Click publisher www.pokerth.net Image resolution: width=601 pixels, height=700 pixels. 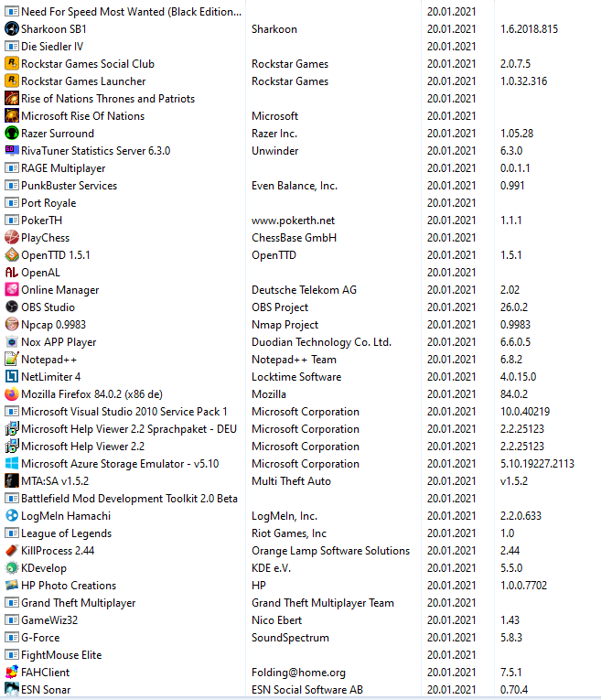pyautogui.click(x=293, y=221)
